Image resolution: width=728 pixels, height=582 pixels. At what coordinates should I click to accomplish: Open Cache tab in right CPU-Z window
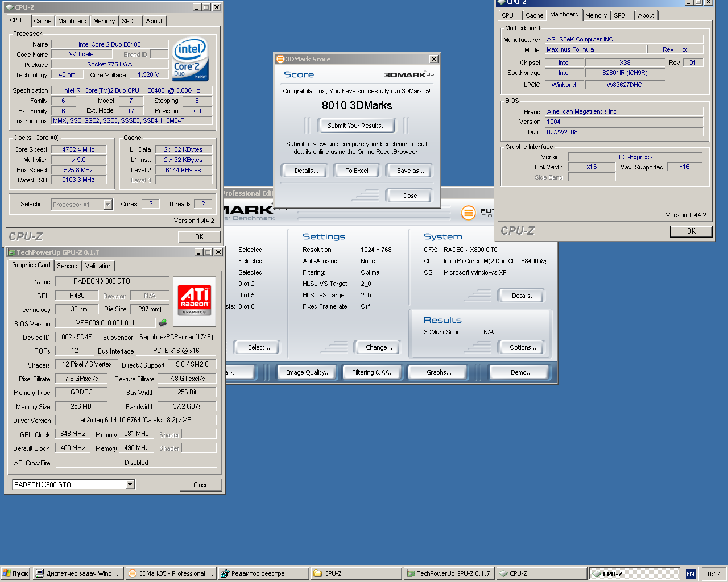[x=534, y=15]
